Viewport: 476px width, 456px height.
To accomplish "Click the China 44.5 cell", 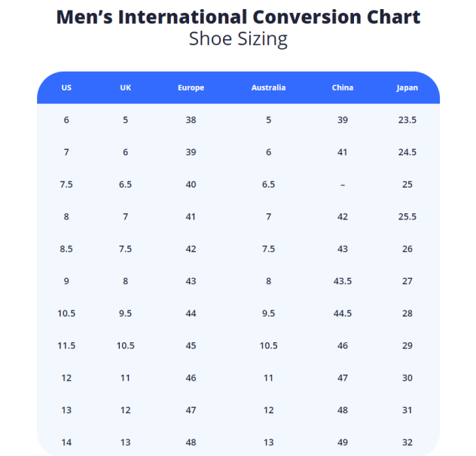I will 342,313.
